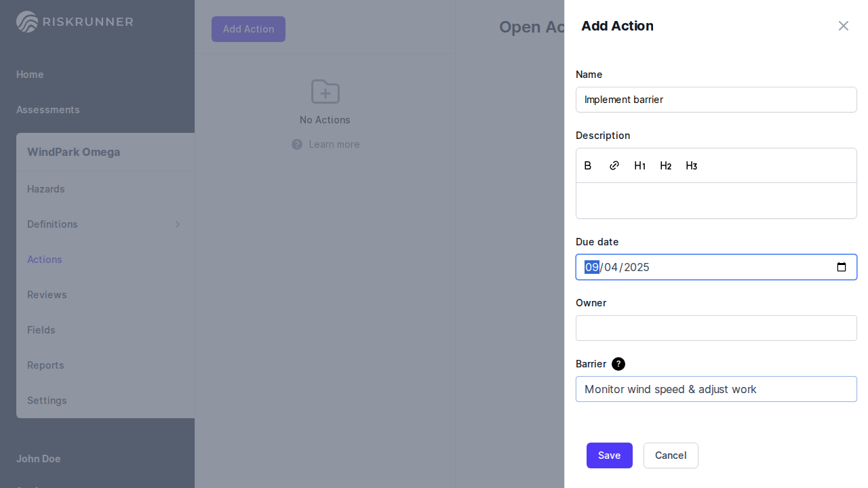Insert a link using the link icon
Viewport: 868px width, 488px height.
coord(614,166)
